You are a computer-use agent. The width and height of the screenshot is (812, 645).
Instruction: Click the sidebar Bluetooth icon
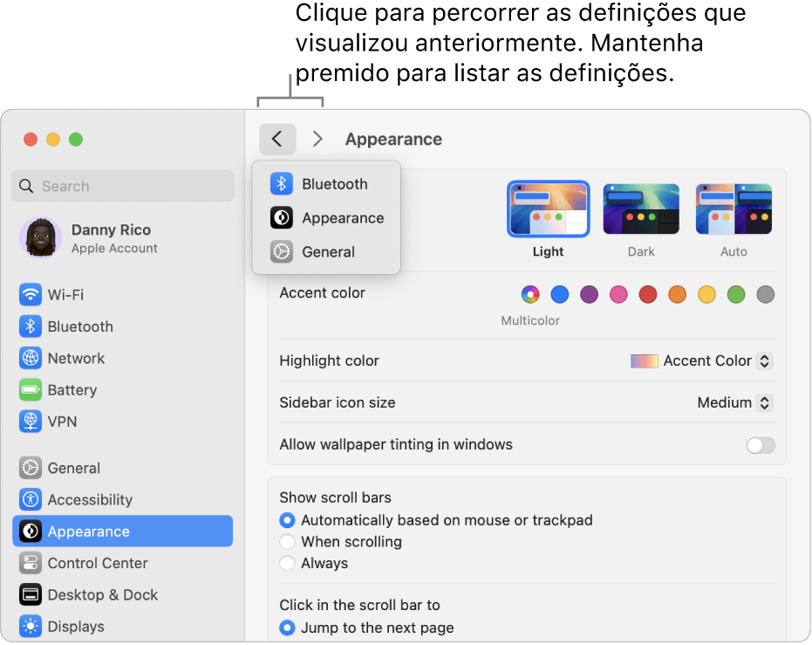click(x=31, y=326)
